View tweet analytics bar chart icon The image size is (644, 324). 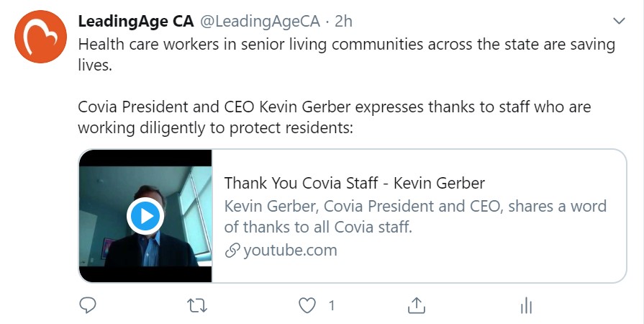coord(526,306)
